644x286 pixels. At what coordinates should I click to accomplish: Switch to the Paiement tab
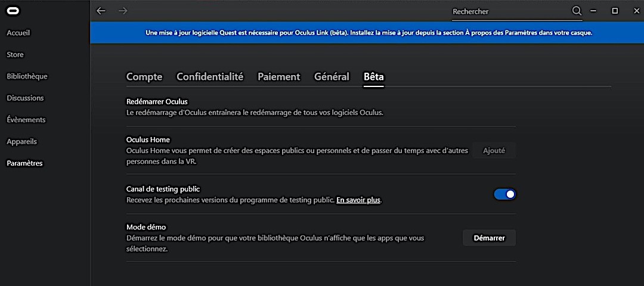pos(279,77)
